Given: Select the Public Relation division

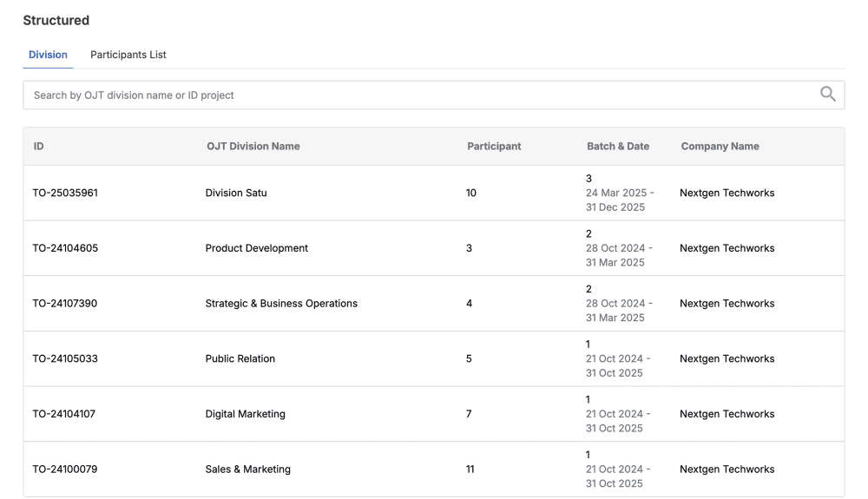Looking at the screenshot, I should pyautogui.click(x=240, y=359).
